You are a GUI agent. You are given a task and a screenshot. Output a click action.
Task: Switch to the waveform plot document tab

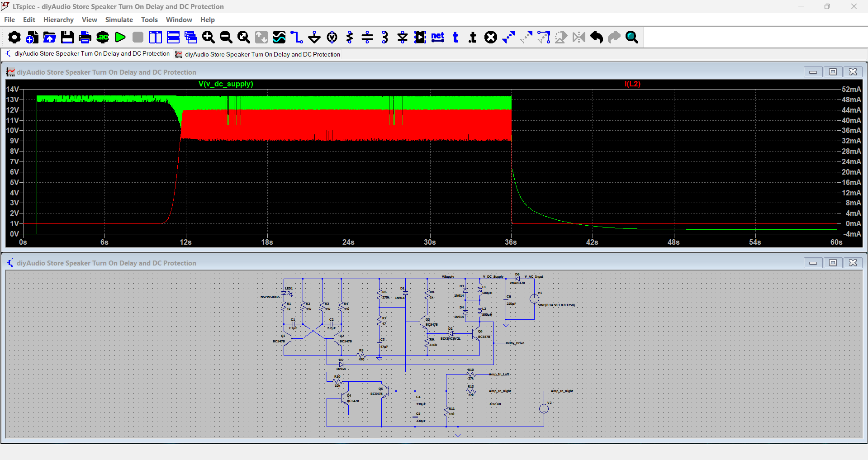pyautogui.click(x=258, y=54)
